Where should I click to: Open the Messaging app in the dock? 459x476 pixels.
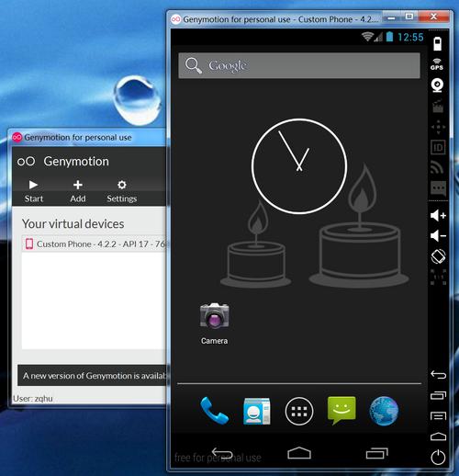[x=341, y=411]
